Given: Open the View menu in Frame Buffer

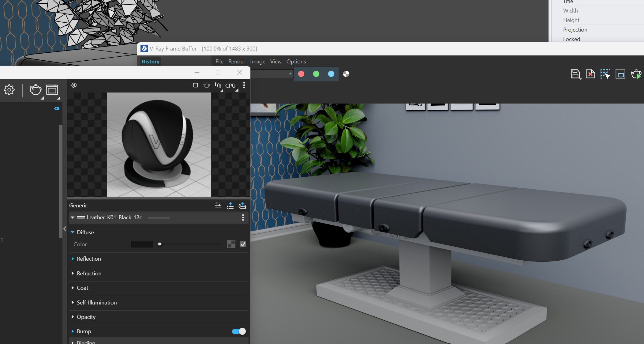Looking at the screenshot, I should (276, 62).
